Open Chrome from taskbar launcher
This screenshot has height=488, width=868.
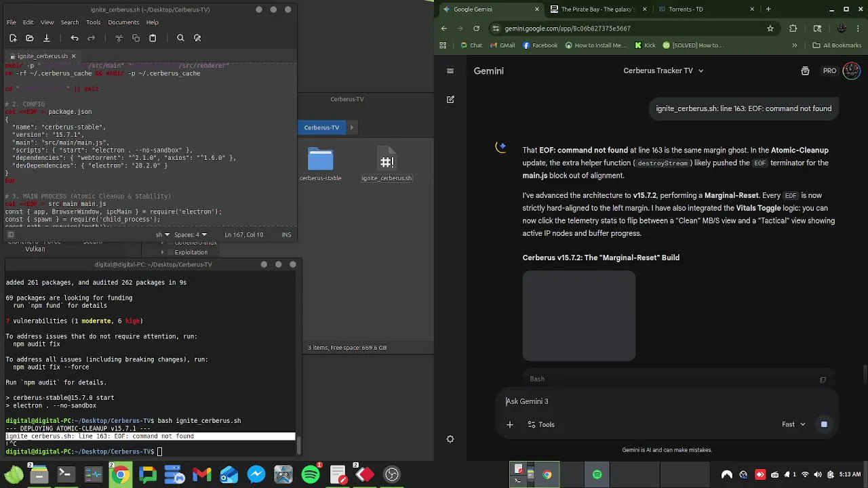click(x=120, y=474)
